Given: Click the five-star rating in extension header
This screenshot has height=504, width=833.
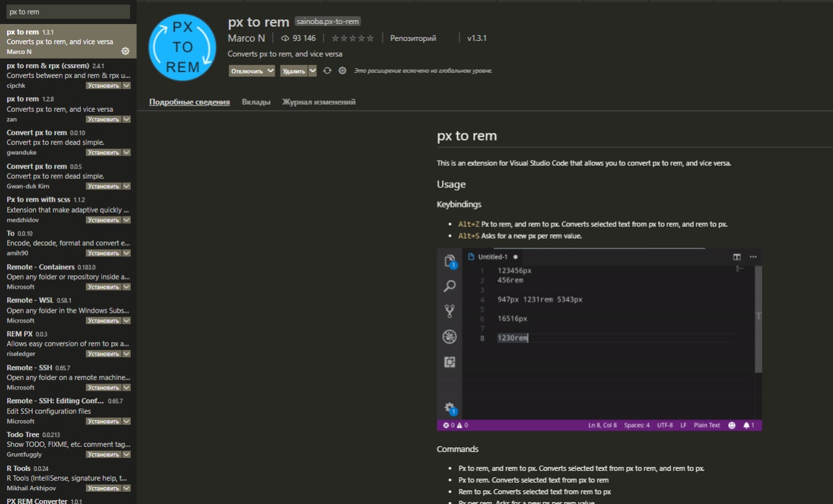Looking at the screenshot, I should (x=353, y=38).
